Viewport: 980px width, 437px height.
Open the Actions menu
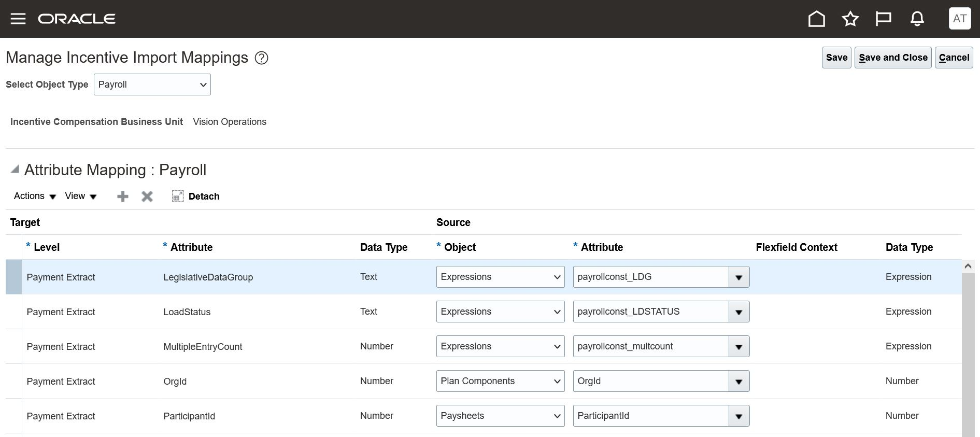point(35,196)
